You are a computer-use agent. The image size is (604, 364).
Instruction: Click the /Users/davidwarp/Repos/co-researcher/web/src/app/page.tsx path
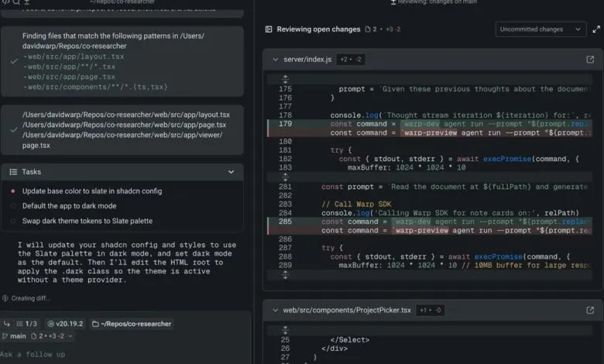click(125, 125)
